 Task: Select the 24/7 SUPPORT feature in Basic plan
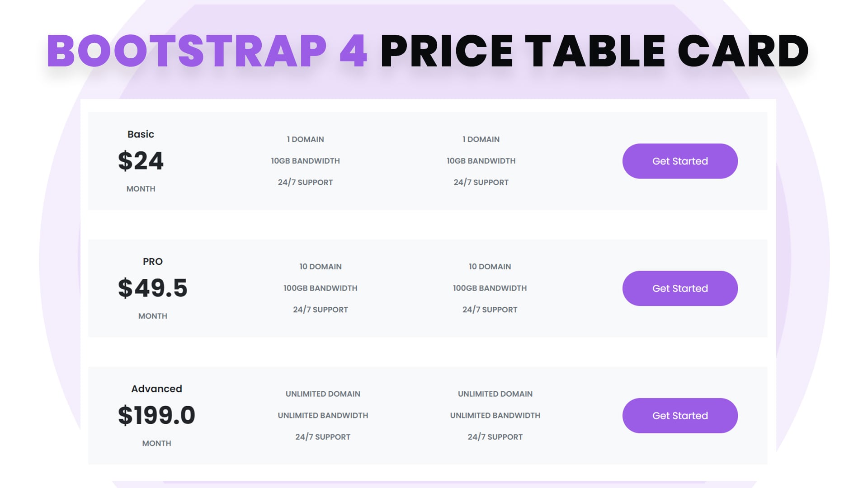(305, 182)
